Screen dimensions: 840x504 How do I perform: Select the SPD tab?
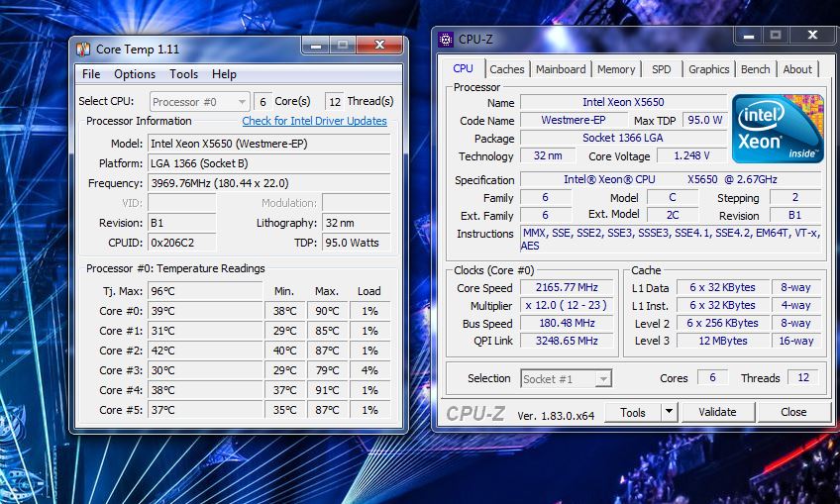(661, 69)
